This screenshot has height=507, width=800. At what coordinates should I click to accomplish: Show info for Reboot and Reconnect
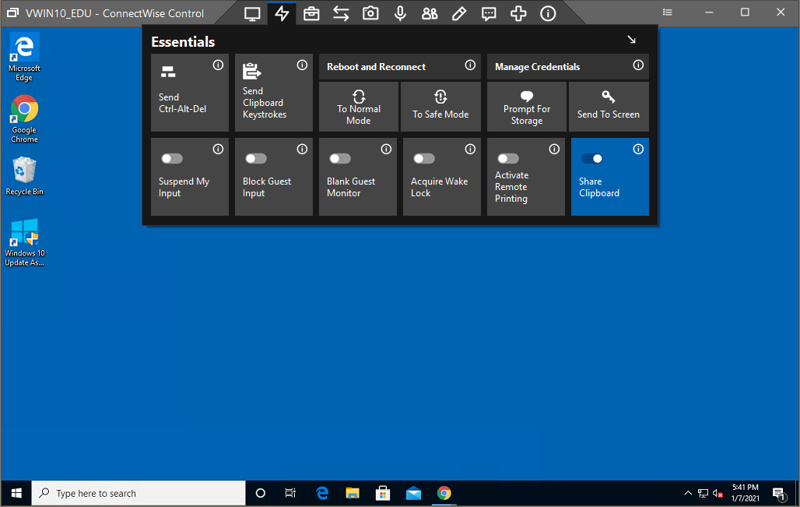(x=470, y=65)
